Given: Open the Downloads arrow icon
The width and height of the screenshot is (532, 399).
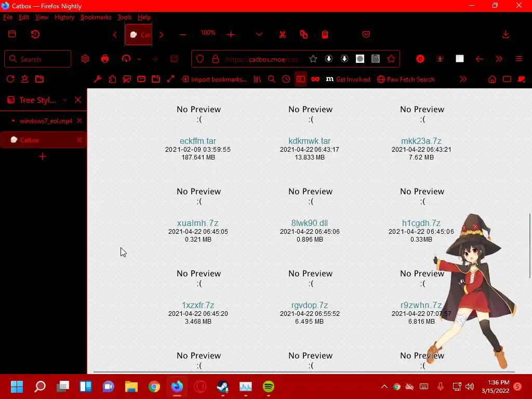Looking at the screenshot, I should point(506,34).
